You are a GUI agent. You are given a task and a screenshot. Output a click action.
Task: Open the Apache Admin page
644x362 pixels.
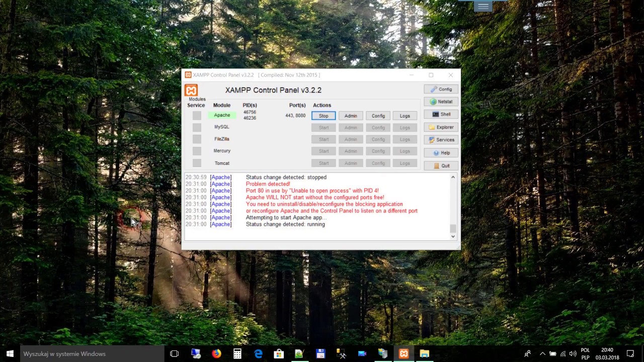coord(351,116)
